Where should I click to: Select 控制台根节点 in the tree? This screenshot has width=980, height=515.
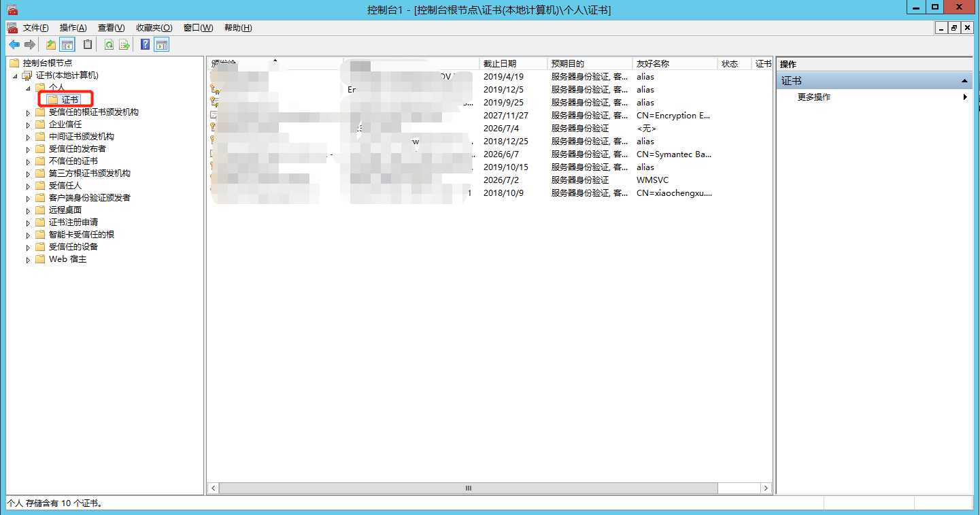(x=48, y=63)
